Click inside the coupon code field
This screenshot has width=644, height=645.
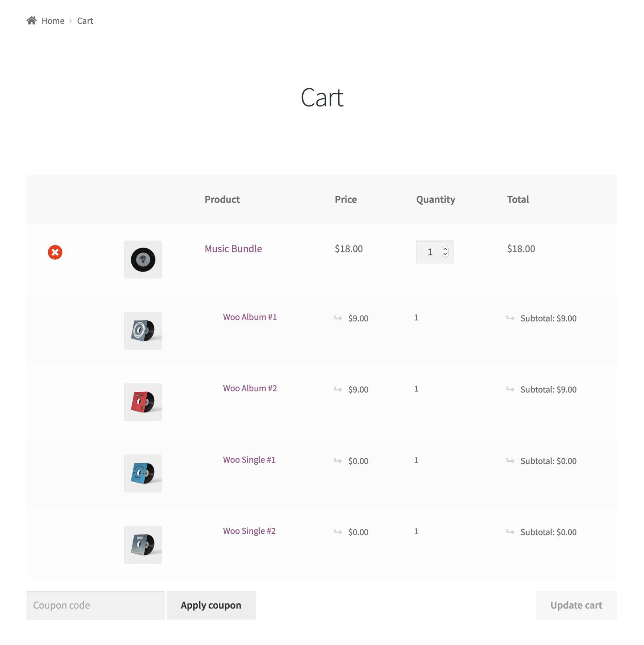point(94,605)
